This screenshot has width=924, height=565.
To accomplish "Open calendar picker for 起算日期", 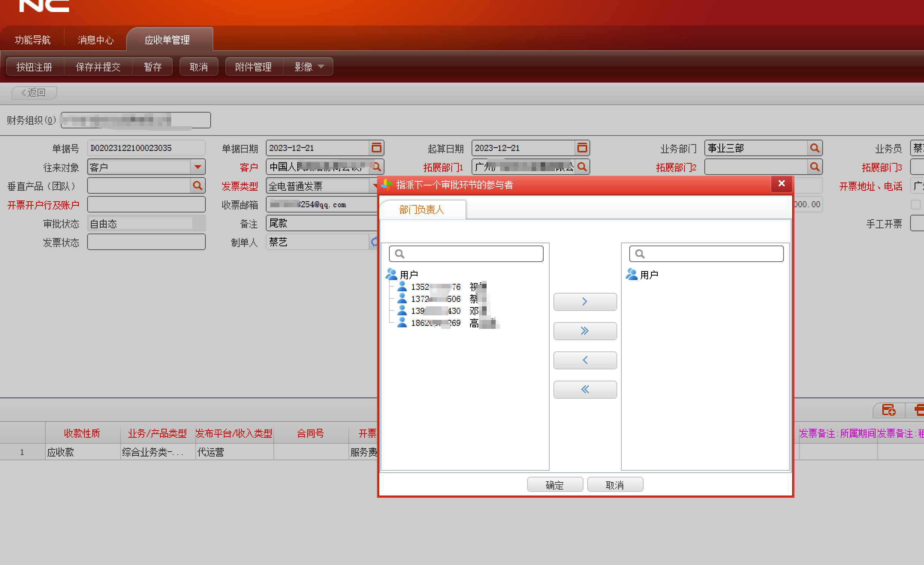I will 582,148.
